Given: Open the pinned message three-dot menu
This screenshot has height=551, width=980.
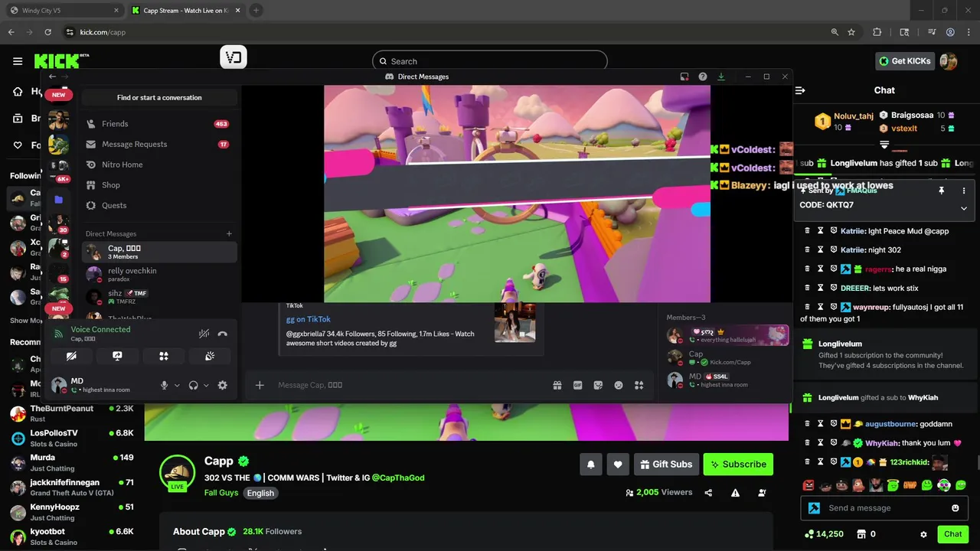Looking at the screenshot, I should (964, 191).
